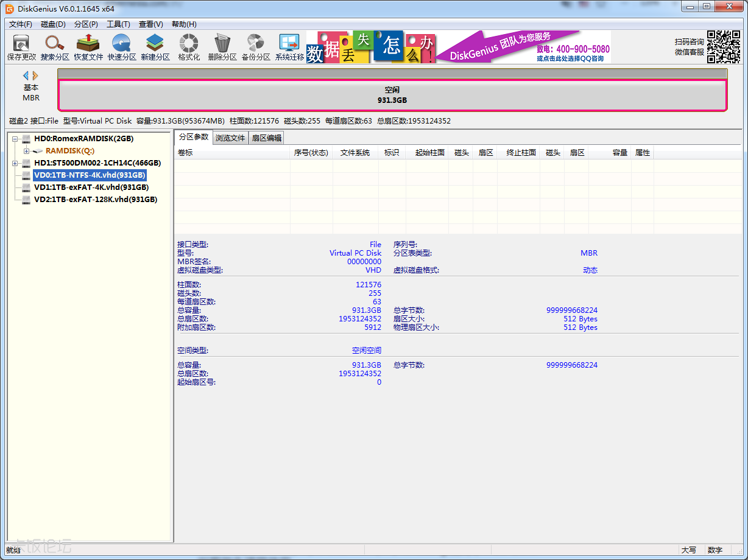The image size is (748, 560).
Task: Expand the RAMDISK(Q:) volume node
Action: click(x=26, y=150)
